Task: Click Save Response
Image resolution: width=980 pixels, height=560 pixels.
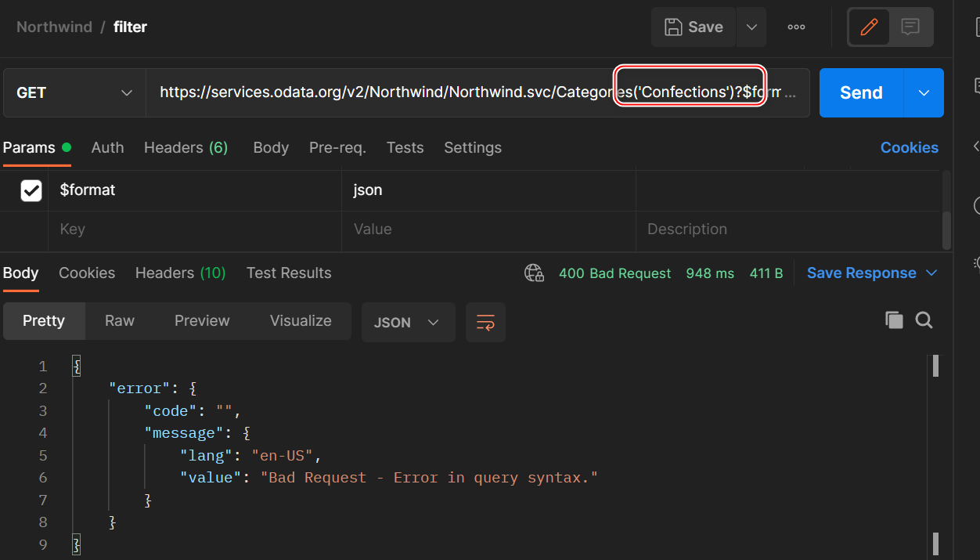Action: [x=861, y=273]
